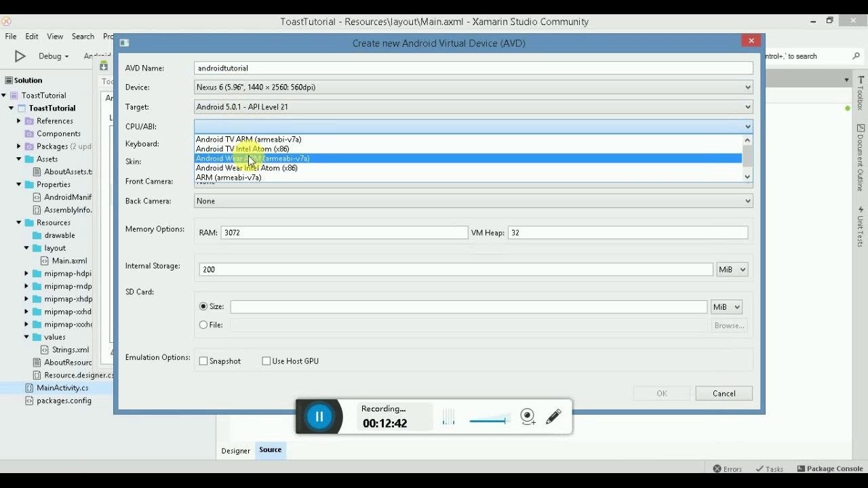868x488 pixels.
Task: Select the SD Card File radio button
Action: [203, 325]
